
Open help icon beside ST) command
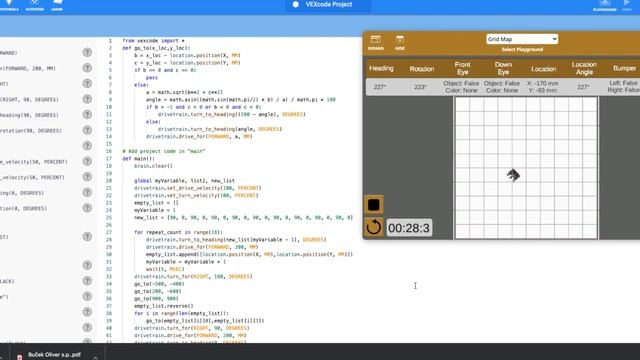[x=87, y=237]
